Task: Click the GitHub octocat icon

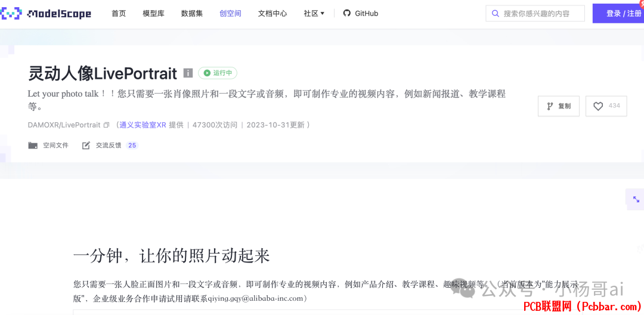Action: (x=347, y=13)
